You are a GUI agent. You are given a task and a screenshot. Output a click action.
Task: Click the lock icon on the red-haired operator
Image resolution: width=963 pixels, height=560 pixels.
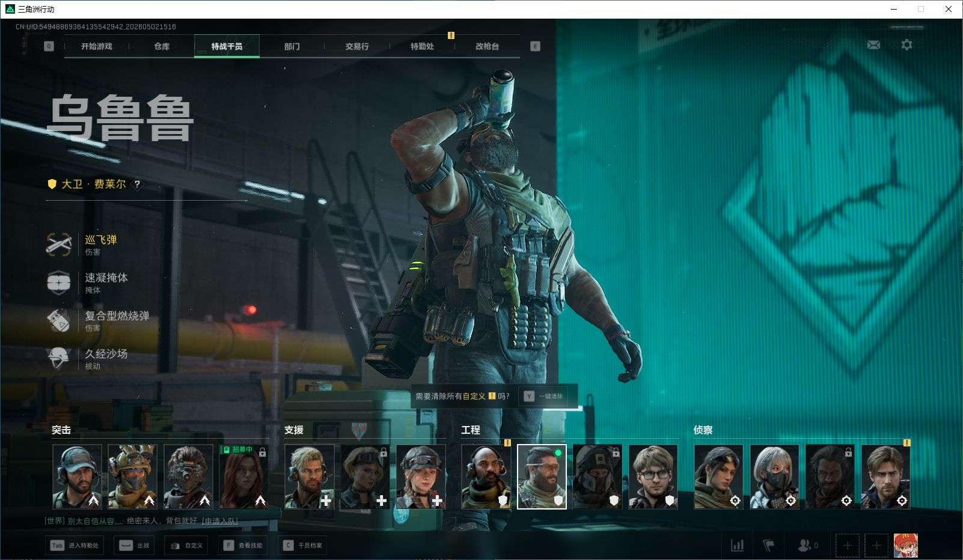pyautogui.click(x=262, y=452)
